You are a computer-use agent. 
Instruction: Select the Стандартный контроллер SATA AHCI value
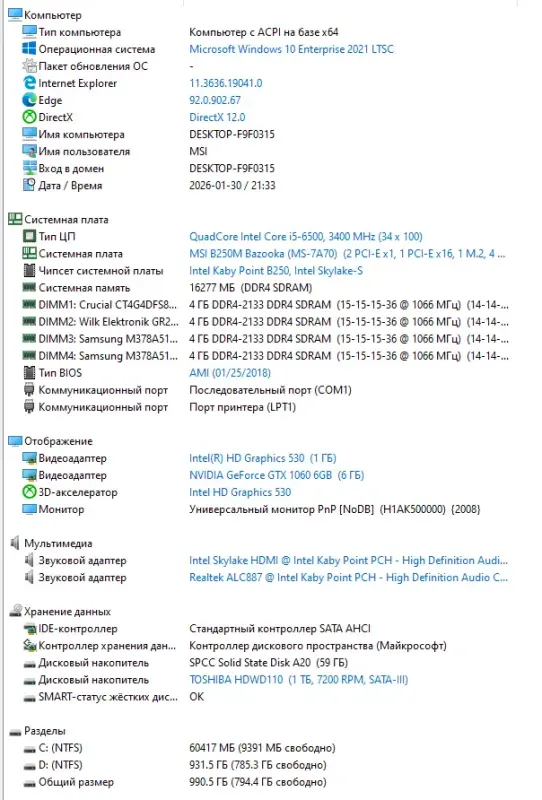pos(280,629)
